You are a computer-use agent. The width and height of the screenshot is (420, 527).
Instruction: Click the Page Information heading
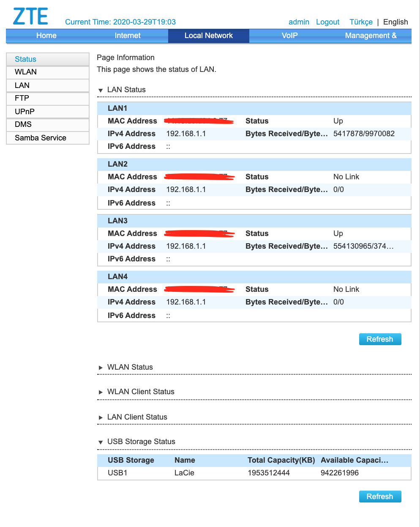click(125, 58)
